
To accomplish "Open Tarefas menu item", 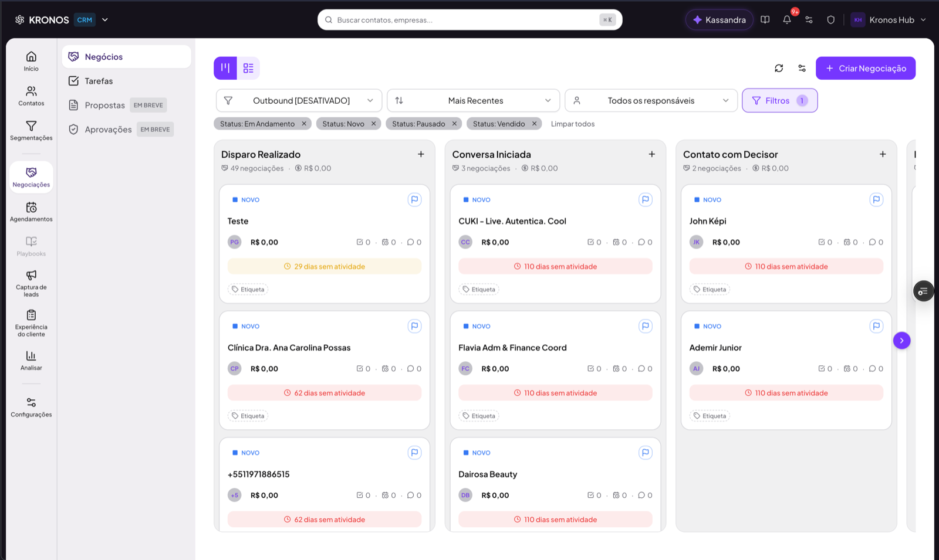I will tap(126, 81).
